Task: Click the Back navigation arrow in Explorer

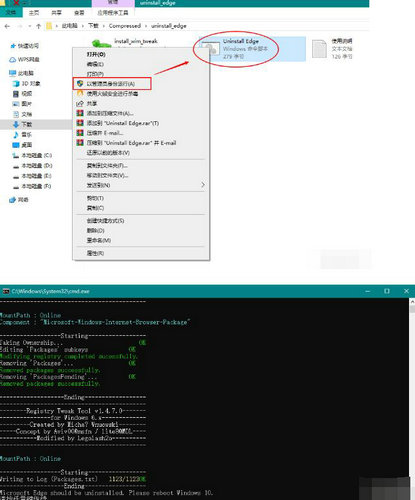Action: click(x=7, y=26)
